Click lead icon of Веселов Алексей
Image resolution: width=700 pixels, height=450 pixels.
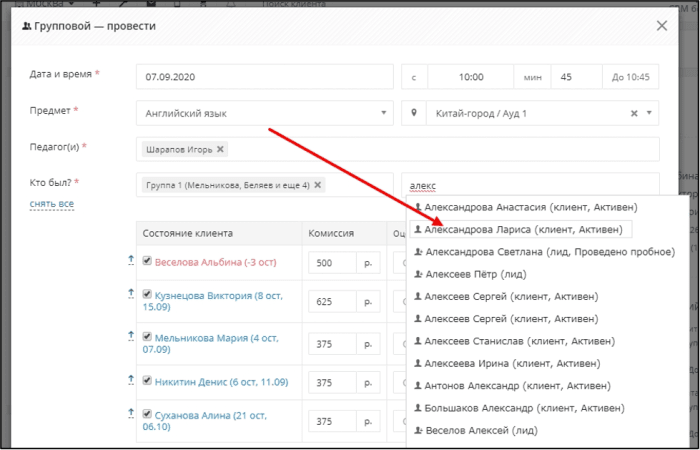click(x=418, y=430)
